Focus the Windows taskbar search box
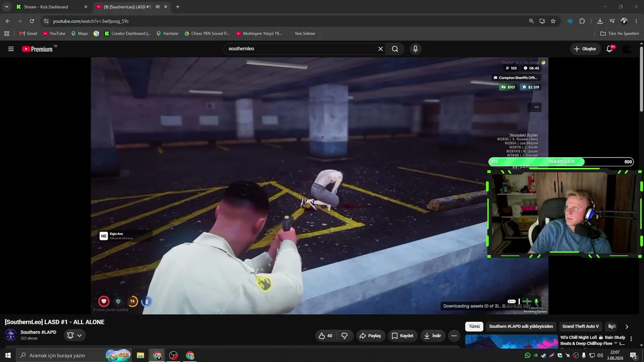The height and width of the screenshot is (362, 644). tap(74, 355)
